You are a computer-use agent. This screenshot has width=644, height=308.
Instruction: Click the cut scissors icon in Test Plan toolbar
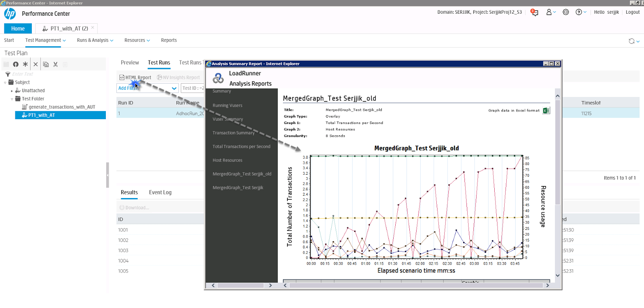point(56,64)
